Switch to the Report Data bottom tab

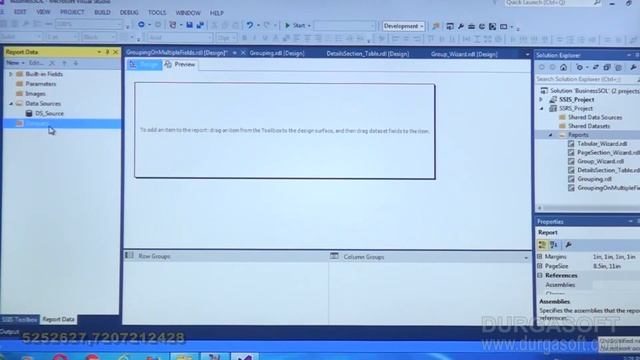pyautogui.click(x=58, y=319)
